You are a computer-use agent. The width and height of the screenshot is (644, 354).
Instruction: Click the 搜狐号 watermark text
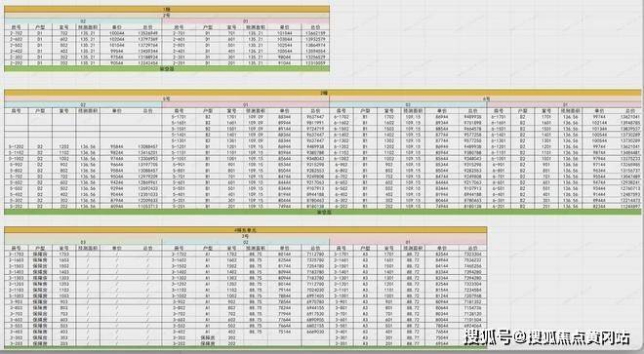click(x=489, y=337)
